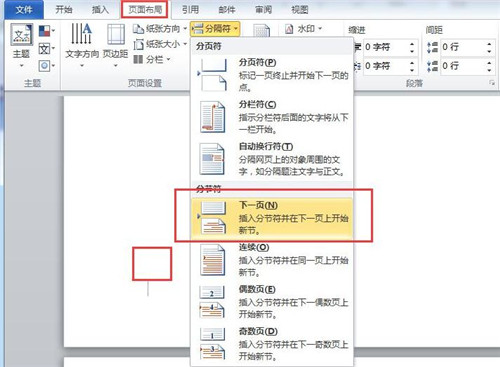Click the 间距 label

point(434,30)
